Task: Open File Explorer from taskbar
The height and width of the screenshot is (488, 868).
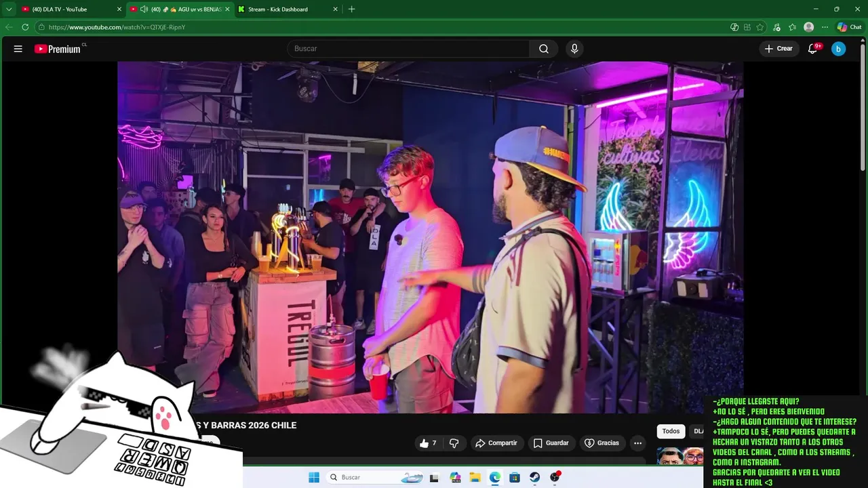Action: tap(475, 477)
